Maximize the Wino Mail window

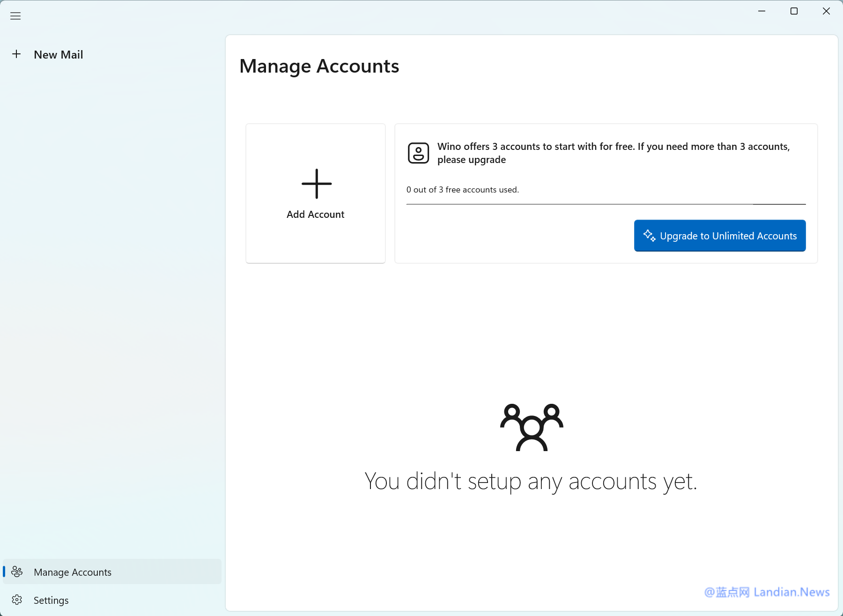[794, 11]
